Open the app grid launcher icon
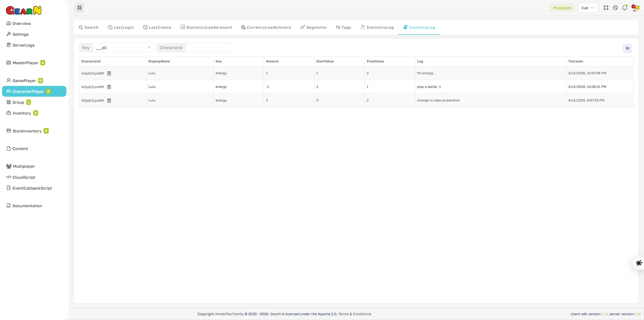The width and height of the screenshot is (644, 320). 79,8
